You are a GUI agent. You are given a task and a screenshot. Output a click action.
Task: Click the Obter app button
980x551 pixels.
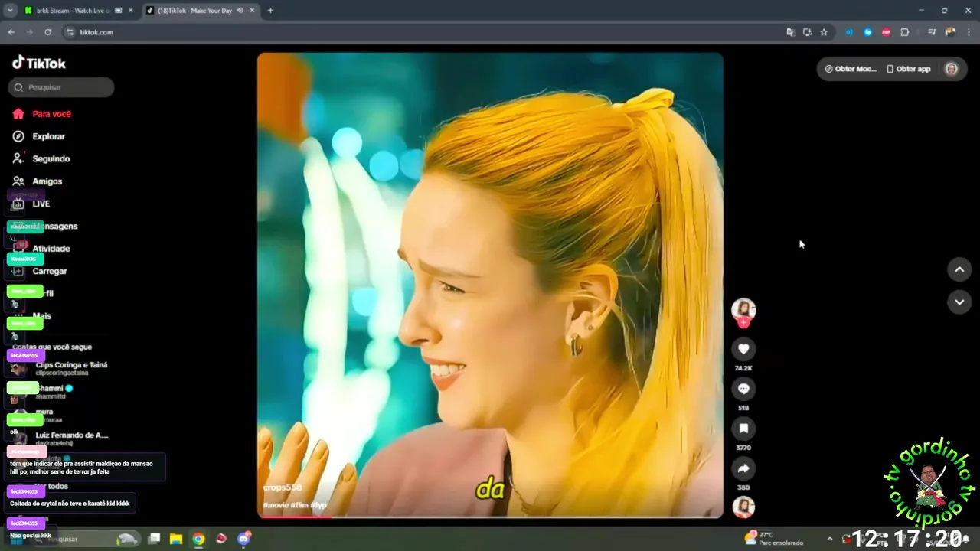(x=909, y=69)
